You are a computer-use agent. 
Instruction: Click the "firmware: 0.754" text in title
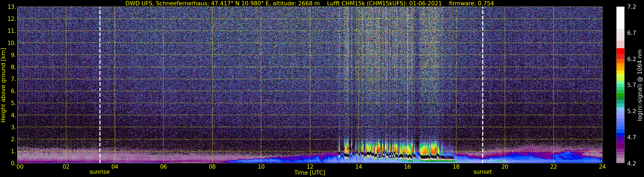472,3
